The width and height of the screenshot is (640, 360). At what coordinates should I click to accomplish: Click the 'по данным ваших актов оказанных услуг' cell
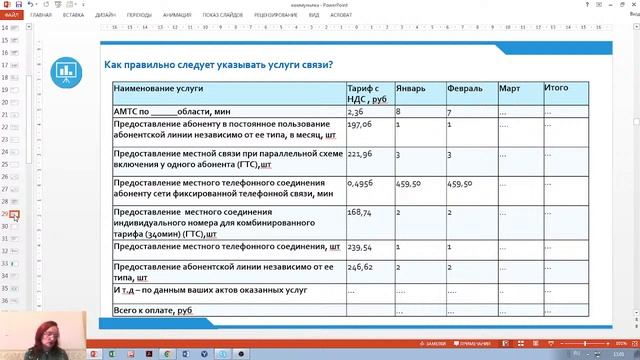click(x=229, y=293)
